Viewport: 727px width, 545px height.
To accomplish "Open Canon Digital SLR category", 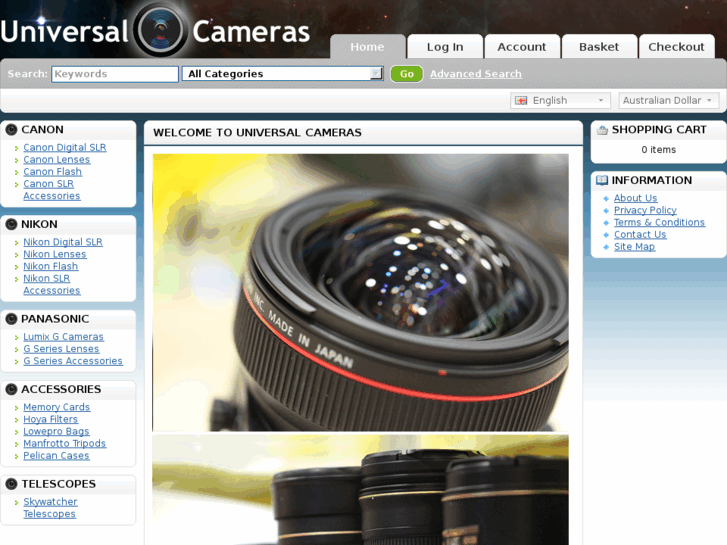I will [x=65, y=147].
